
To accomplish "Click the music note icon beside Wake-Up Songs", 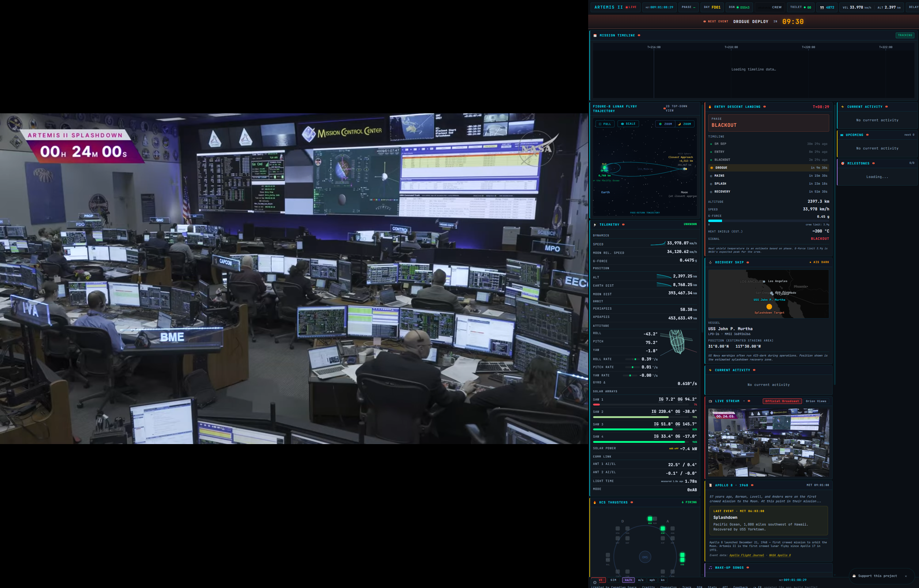I will (710, 568).
